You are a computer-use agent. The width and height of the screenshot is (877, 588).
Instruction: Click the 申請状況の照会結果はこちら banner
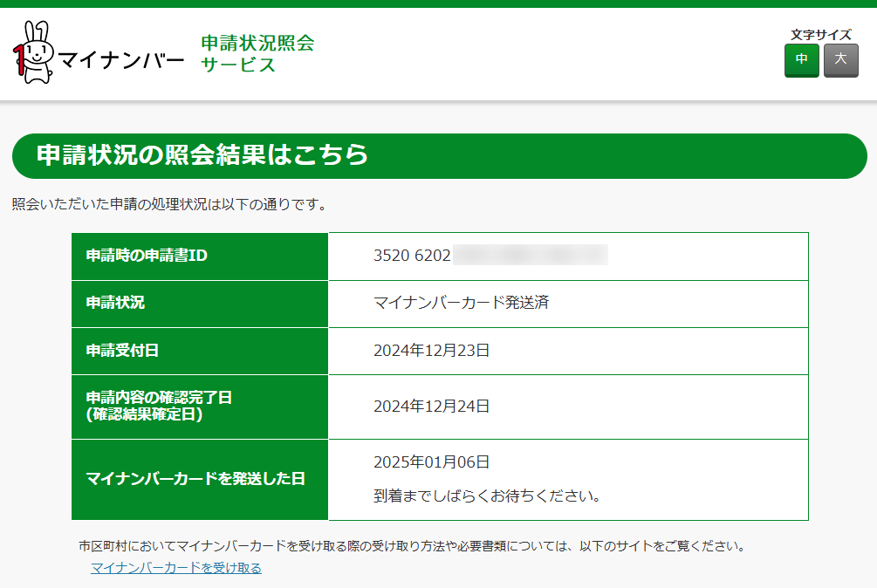[x=440, y=156]
